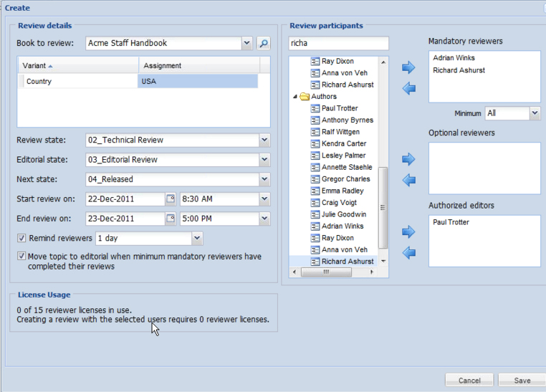This screenshot has height=392, width=546.
Task: Click the user icon beside Paul Trotter in tree
Action: click(x=315, y=108)
